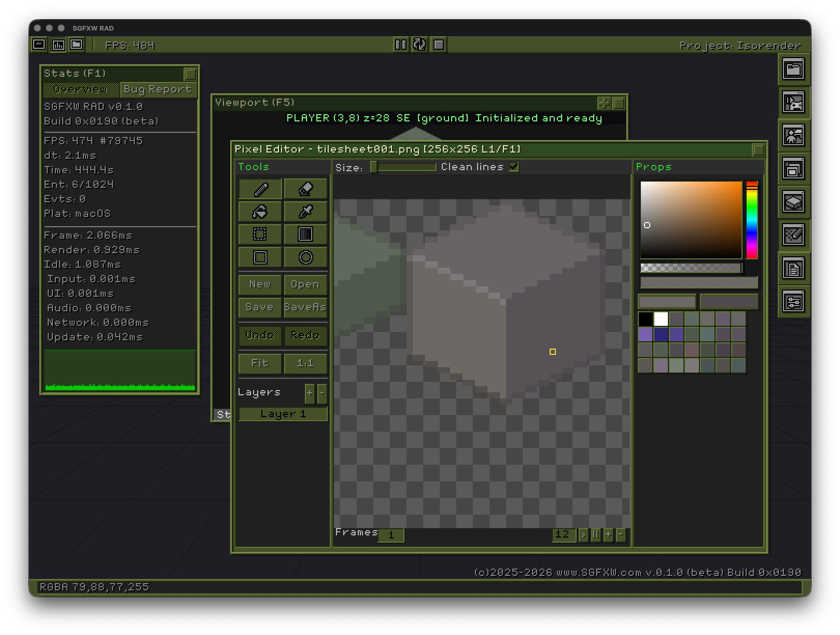Switch to the Overview tab in Stats
Screen dimensions: 840x635
point(81,89)
